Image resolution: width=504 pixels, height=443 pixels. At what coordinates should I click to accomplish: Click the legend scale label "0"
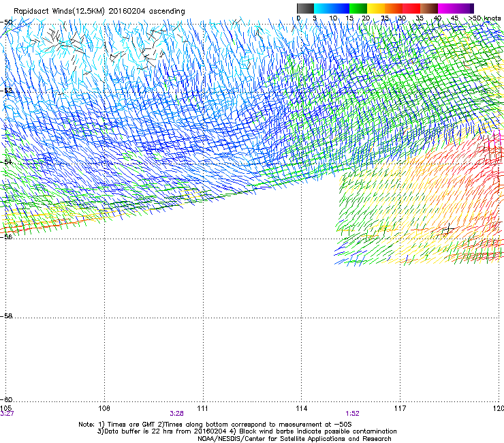(x=298, y=18)
